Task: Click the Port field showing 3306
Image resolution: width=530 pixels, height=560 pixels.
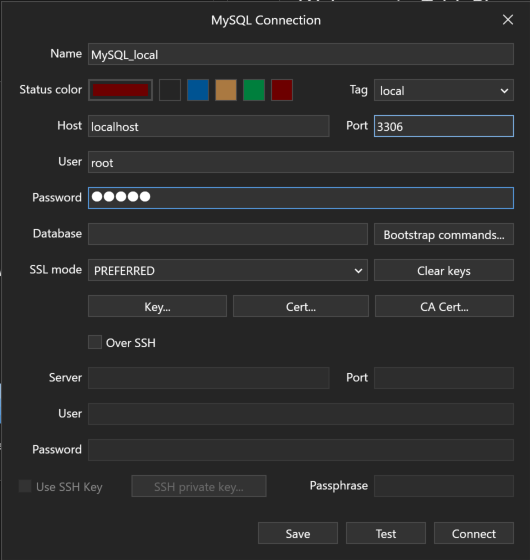Action: pos(444,126)
